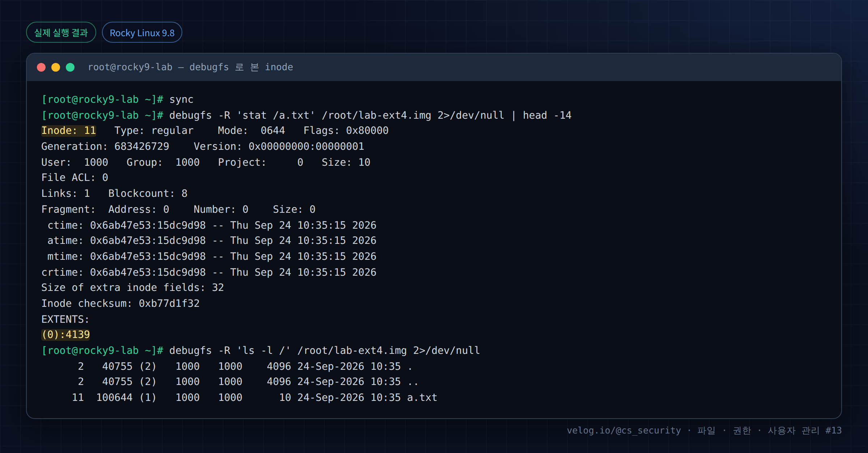Viewport: 868px width, 453px height.
Task: Click the 'Size: 10' value
Action: [x=346, y=162]
